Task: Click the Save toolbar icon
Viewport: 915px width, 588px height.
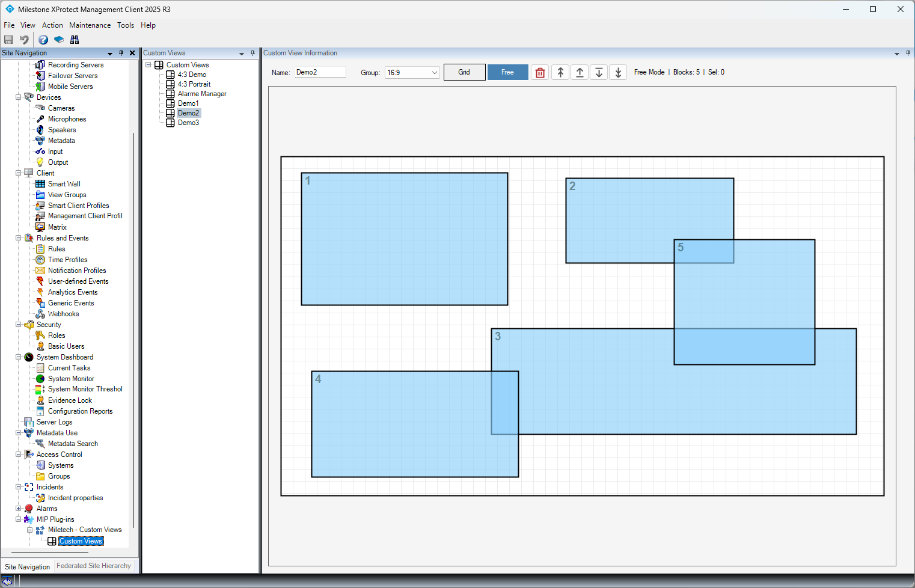Action: coord(8,40)
